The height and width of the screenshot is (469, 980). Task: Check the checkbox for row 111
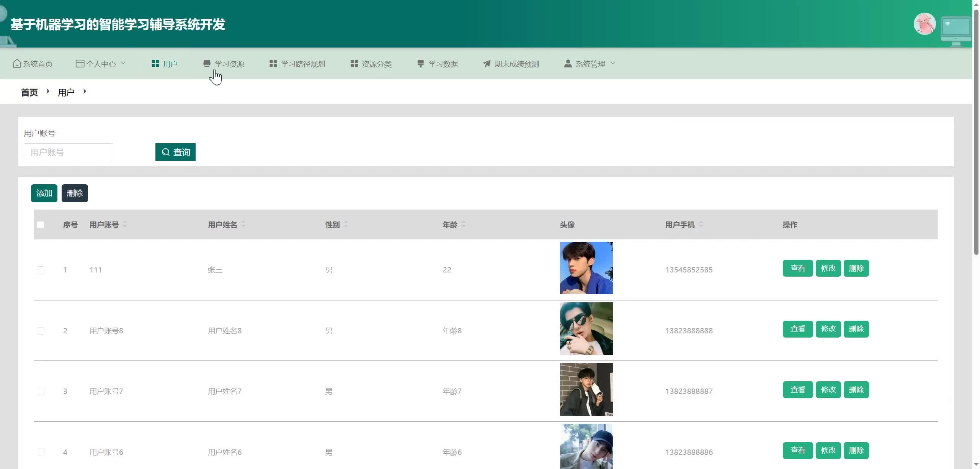click(41, 270)
